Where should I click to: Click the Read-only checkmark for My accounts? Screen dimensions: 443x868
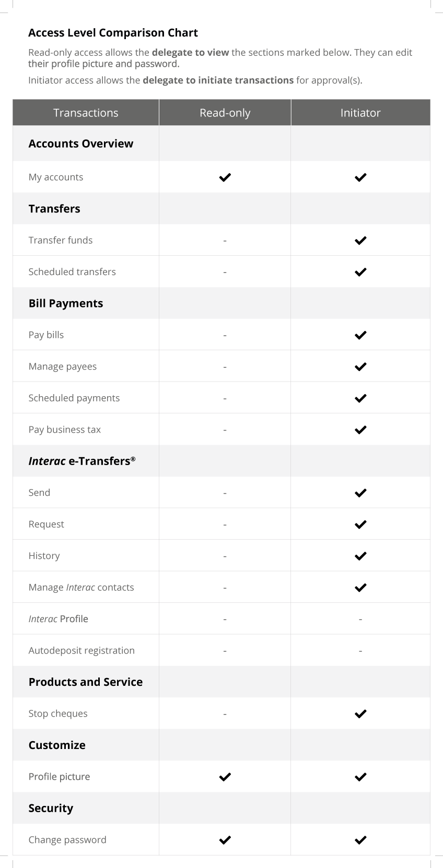click(x=225, y=177)
